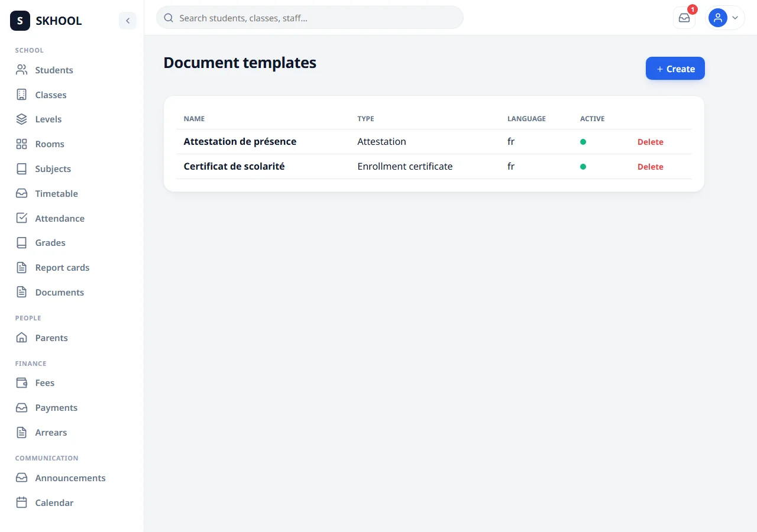Click the LANGUAGE column header
Image resolution: width=757 pixels, height=532 pixels.
(526, 119)
